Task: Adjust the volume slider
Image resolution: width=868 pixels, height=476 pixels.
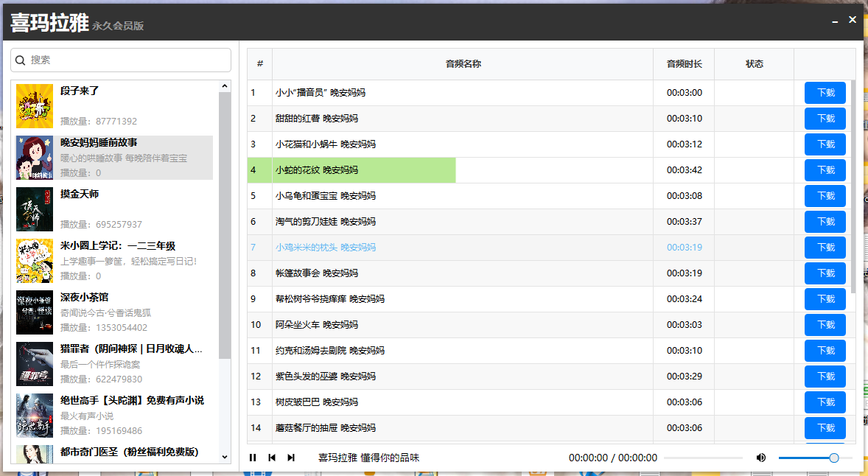Action: [x=814, y=458]
